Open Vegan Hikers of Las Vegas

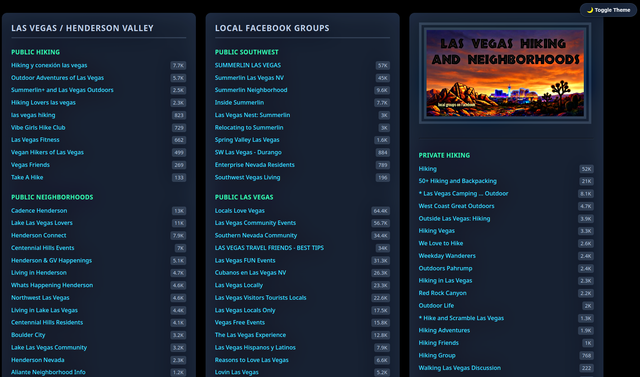coord(47,152)
